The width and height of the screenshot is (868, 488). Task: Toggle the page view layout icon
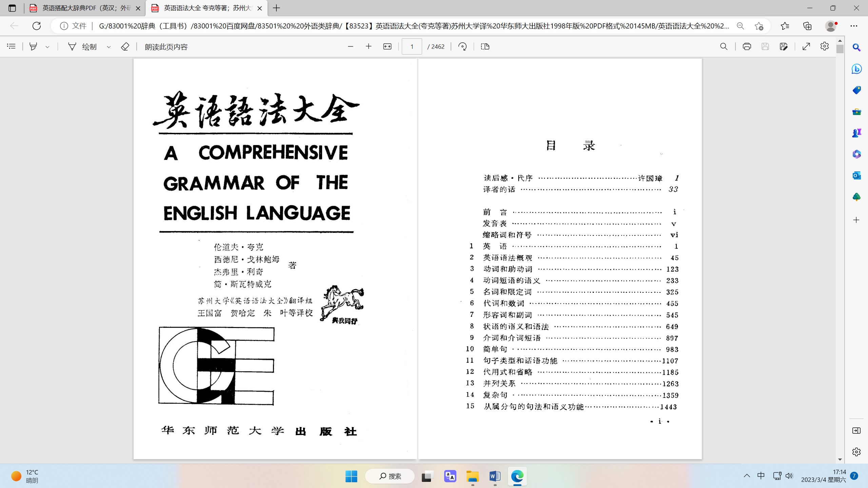(x=485, y=46)
